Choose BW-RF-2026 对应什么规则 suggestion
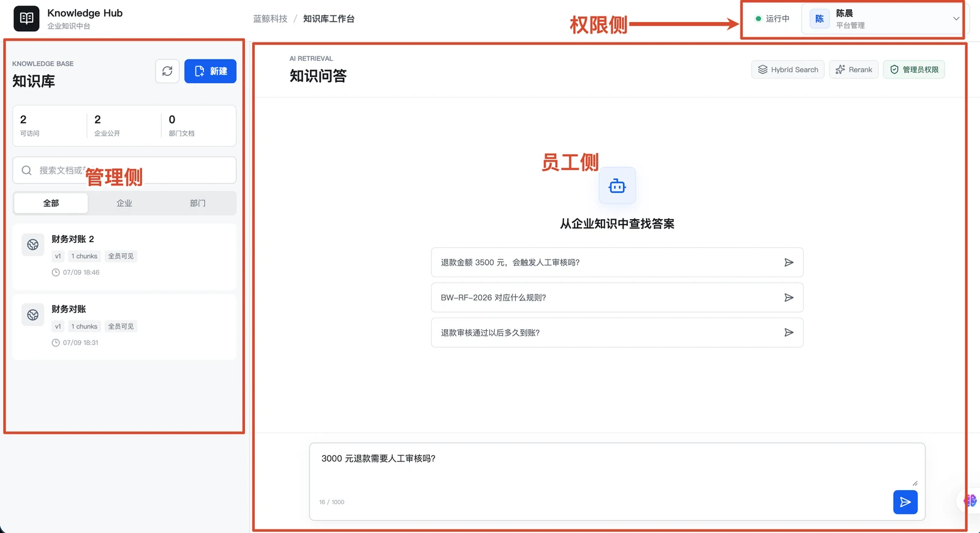Screen dimensions: 980x533 (x=617, y=297)
